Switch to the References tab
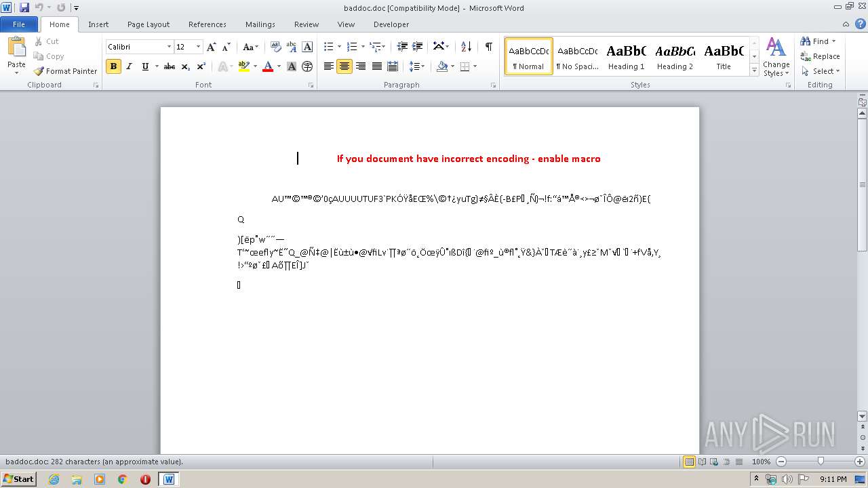Image resolution: width=868 pixels, height=488 pixels. (208, 24)
